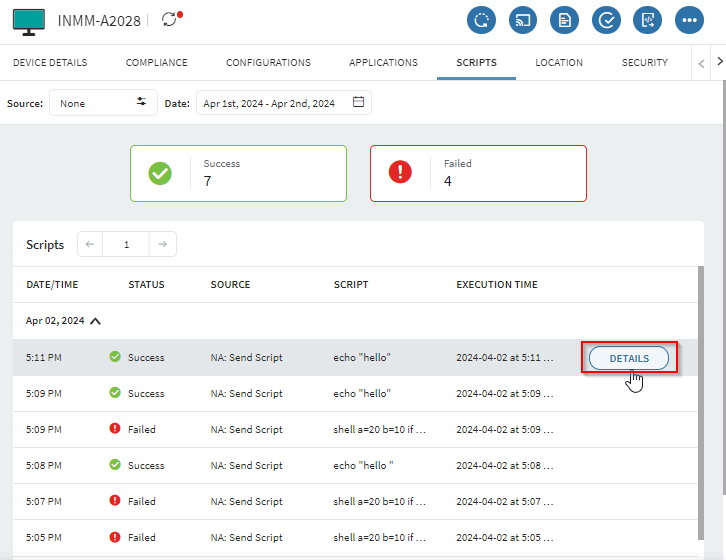This screenshot has width=726, height=560.
Task: Click the circular check-in action icon
Action: (481, 20)
